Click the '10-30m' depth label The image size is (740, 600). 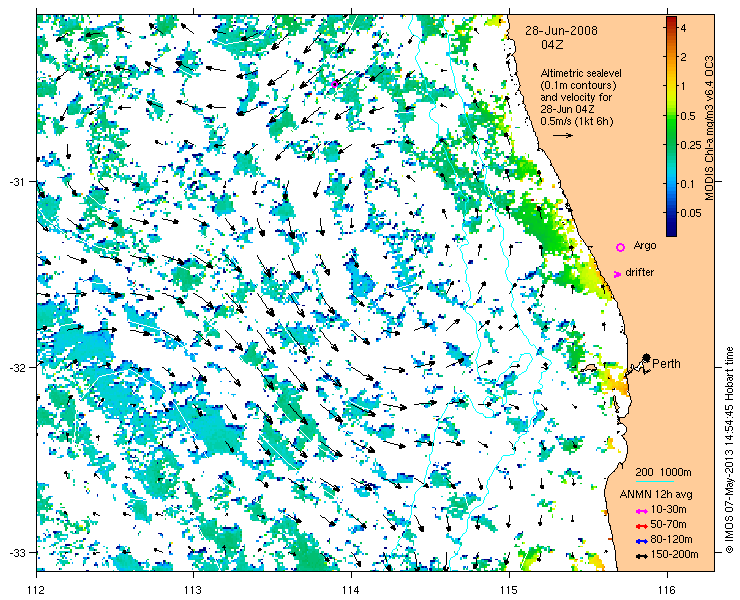pos(668,510)
